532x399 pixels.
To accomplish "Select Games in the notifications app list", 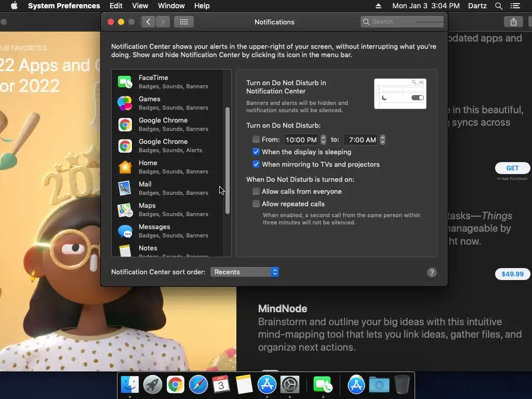I will point(168,103).
